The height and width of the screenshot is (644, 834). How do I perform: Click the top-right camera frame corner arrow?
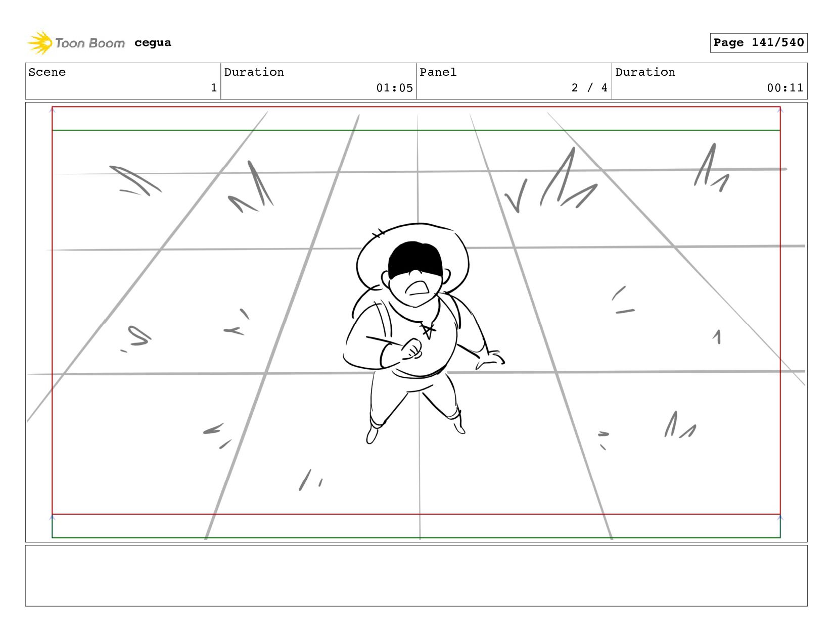(780, 110)
